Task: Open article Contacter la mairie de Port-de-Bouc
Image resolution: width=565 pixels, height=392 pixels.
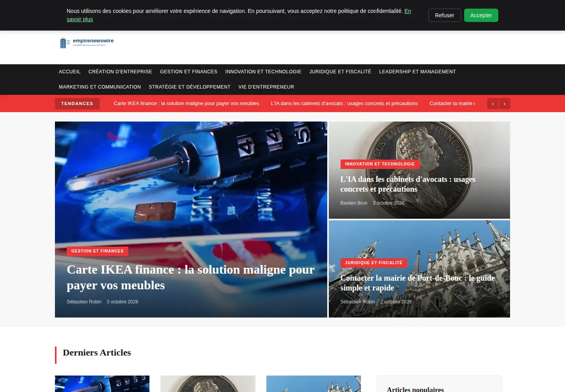Action: [417, 283]
